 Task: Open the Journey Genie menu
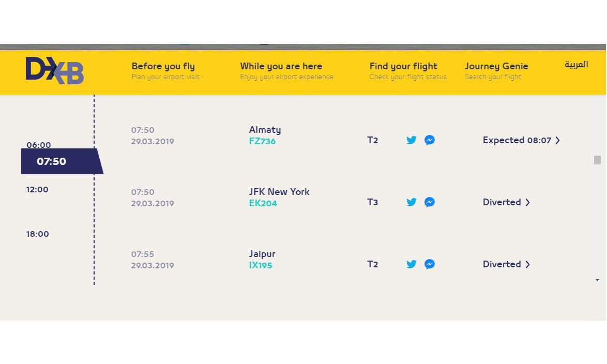point(496,67)
